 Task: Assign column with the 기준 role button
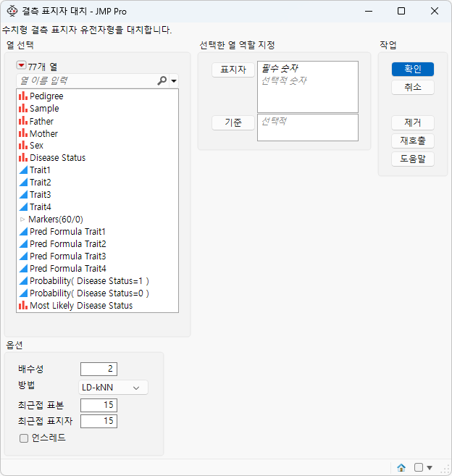point(233,122)
